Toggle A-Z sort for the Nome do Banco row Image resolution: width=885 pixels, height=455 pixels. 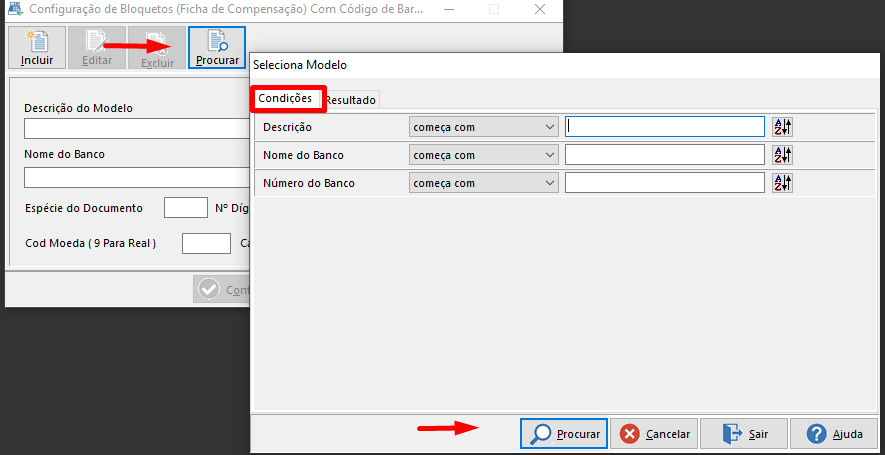click(782, 155)
